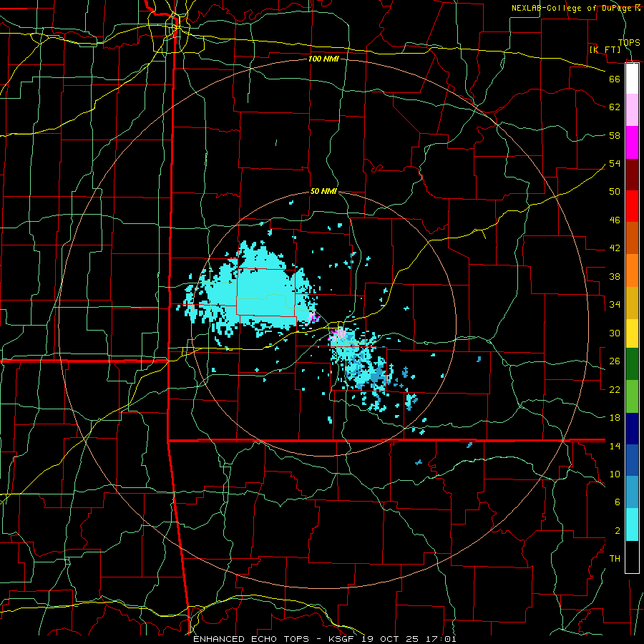Click the "10" legend value
This screenshot has height=644, width=644.
[615, 474]
